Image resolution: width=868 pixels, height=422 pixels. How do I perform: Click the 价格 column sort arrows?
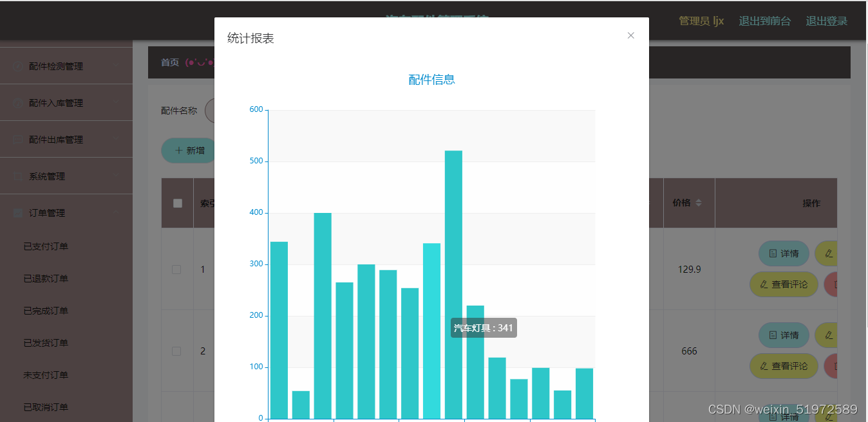tap(699, 203)
